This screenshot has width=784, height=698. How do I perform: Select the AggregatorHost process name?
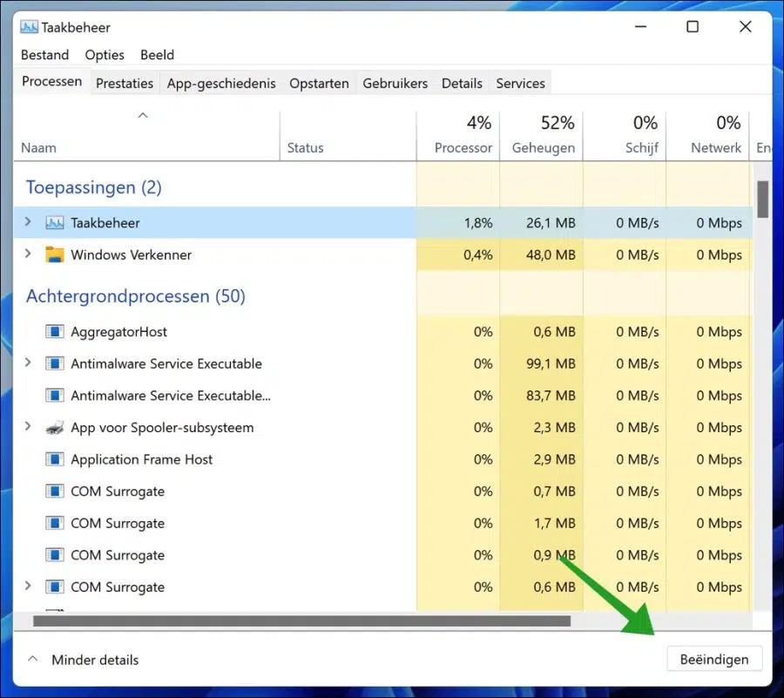pyautogui.click(x=119, y=332)
